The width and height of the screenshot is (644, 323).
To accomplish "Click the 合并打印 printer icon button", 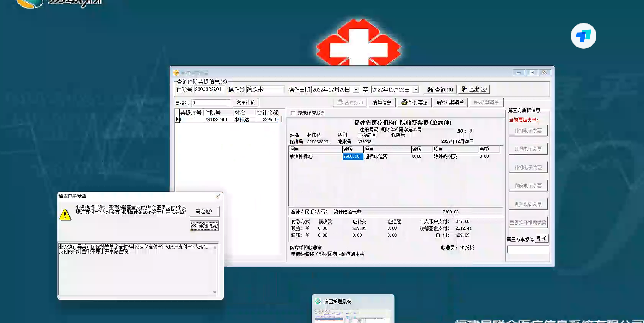I will point(350,103).
